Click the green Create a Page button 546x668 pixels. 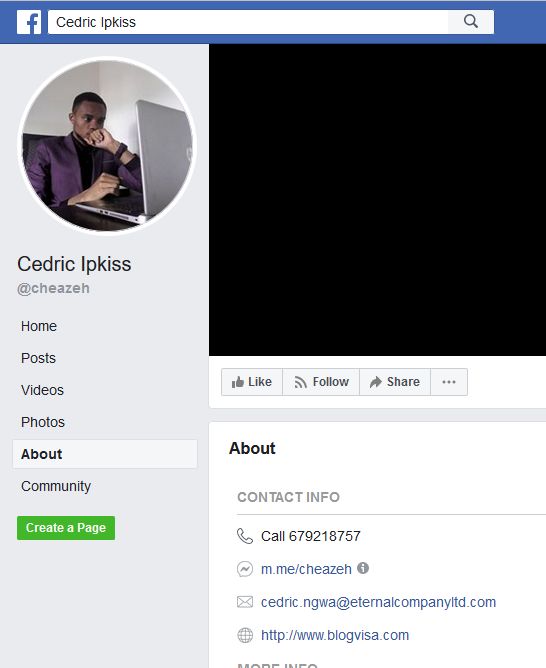point(66,528)
